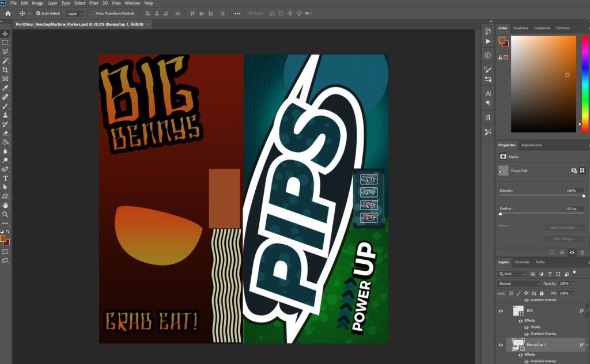
Task: Click the Feather slider handle
Action: (500, 214)
